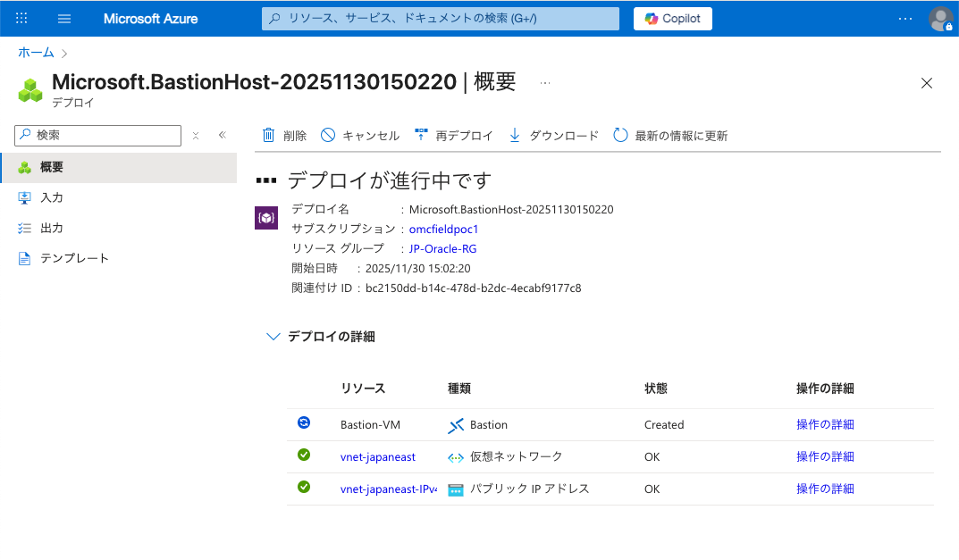The width and height of the screenshot is (959, 560).
Task: Click the 操作の詳細 column header
Action: click(x=825, y=389)
